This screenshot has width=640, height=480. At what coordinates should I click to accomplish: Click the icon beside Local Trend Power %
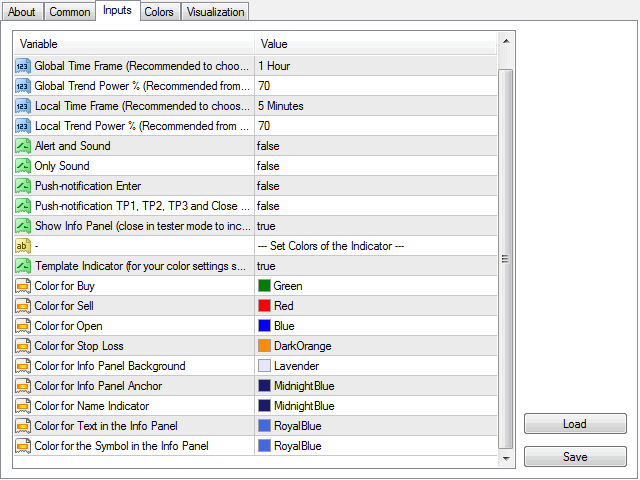click(23, 126)
